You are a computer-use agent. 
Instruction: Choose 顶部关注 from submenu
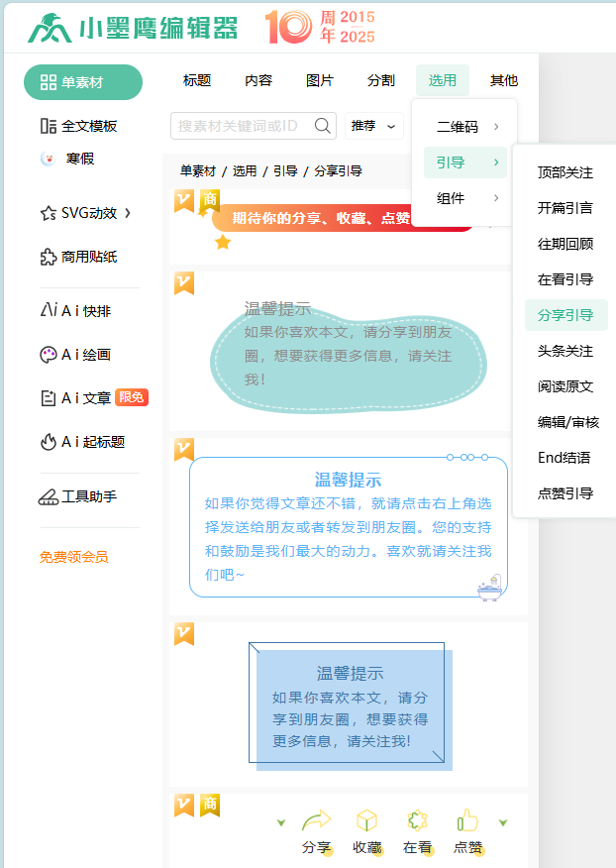pos(565,172)
